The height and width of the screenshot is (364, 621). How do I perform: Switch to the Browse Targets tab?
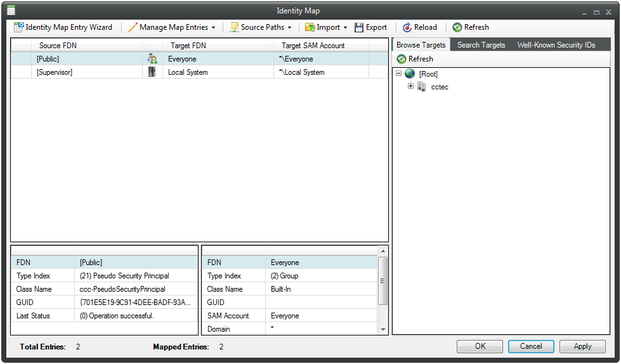point(421,45)
